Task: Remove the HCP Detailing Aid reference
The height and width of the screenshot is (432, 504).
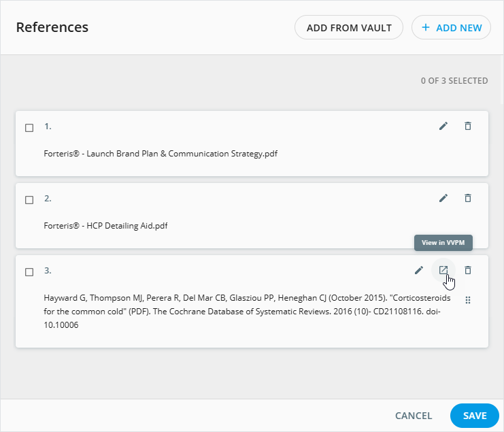Action: point(467,198)
